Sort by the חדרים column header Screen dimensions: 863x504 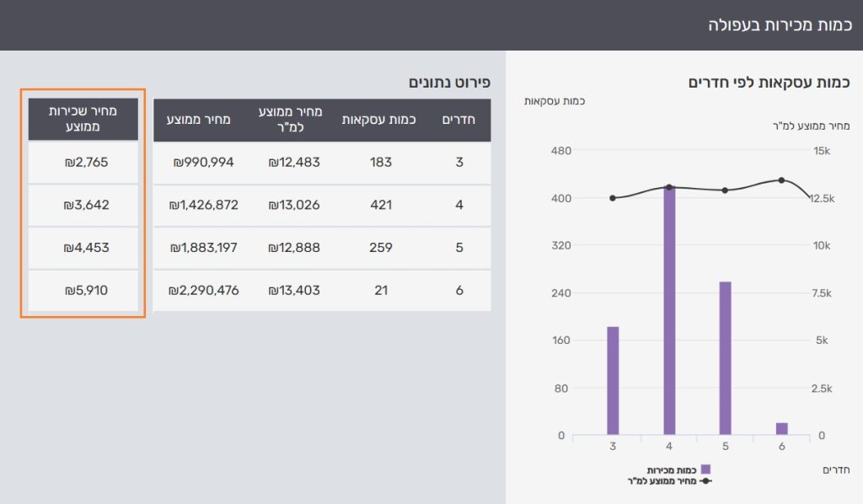(x=459, y=120)
